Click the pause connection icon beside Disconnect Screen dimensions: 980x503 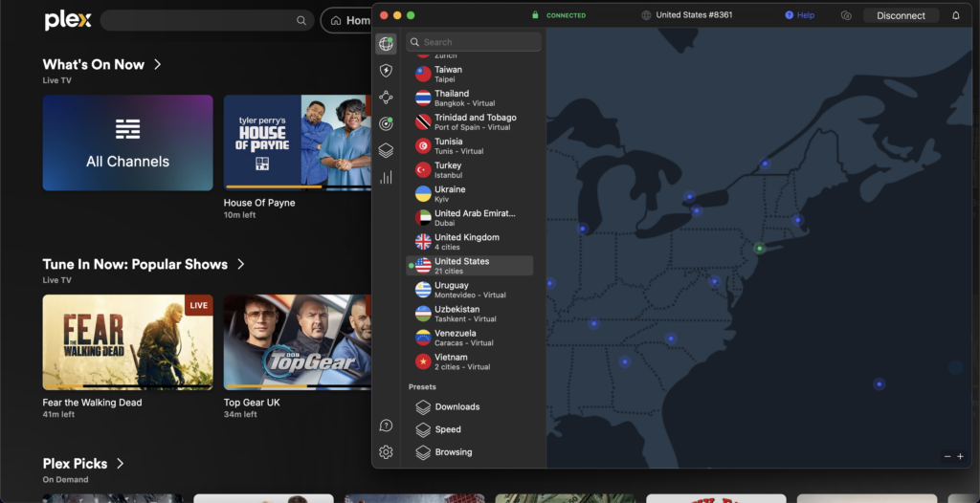(x=846, y=15)
